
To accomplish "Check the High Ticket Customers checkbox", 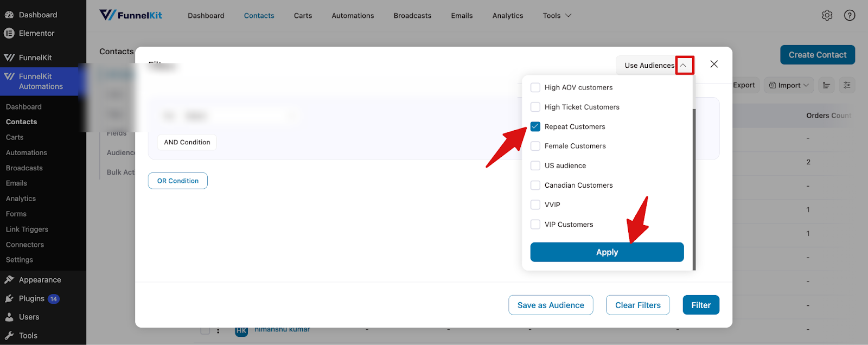I will [535, 107].
